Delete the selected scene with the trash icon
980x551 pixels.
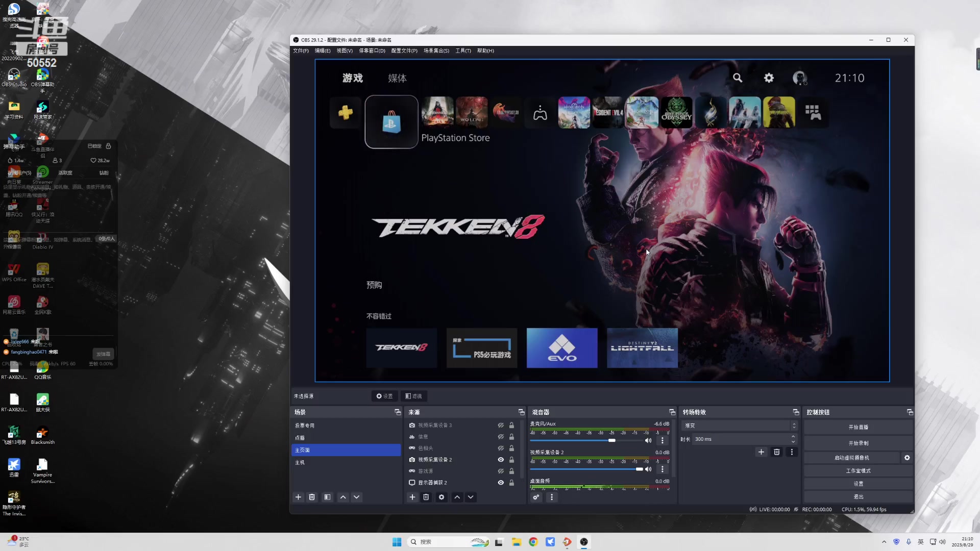point(312,497)
